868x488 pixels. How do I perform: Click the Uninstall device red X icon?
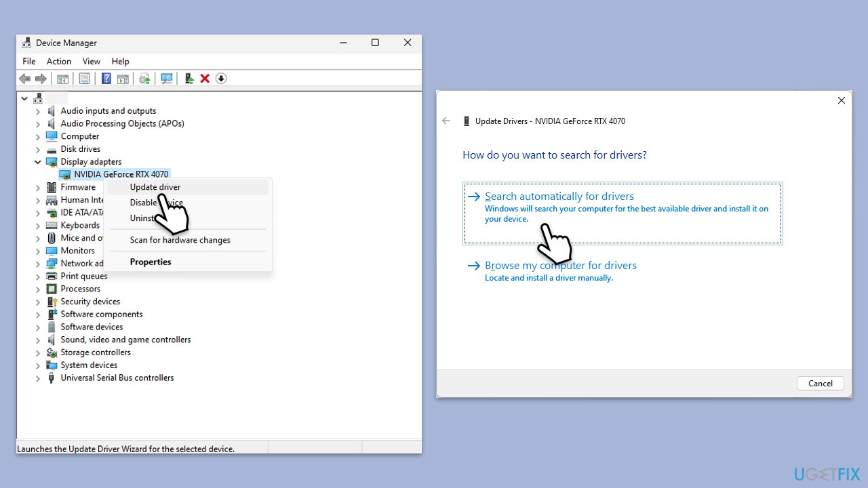coord(205,78)
